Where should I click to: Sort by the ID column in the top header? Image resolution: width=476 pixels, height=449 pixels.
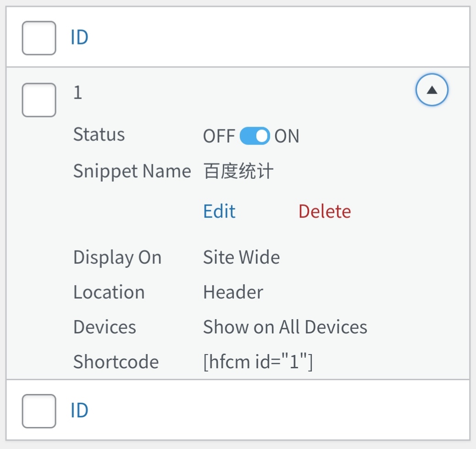[x=79, y=37]
